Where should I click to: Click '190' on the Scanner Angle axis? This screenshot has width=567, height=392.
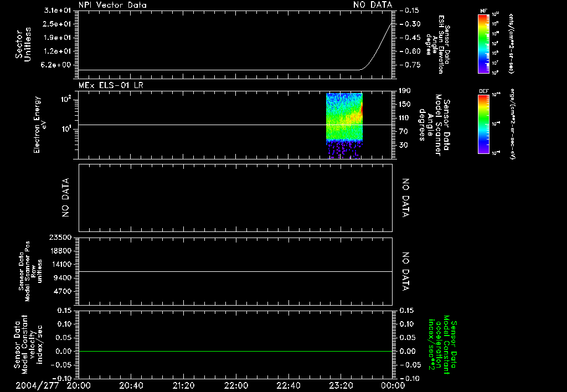(406, 91)
